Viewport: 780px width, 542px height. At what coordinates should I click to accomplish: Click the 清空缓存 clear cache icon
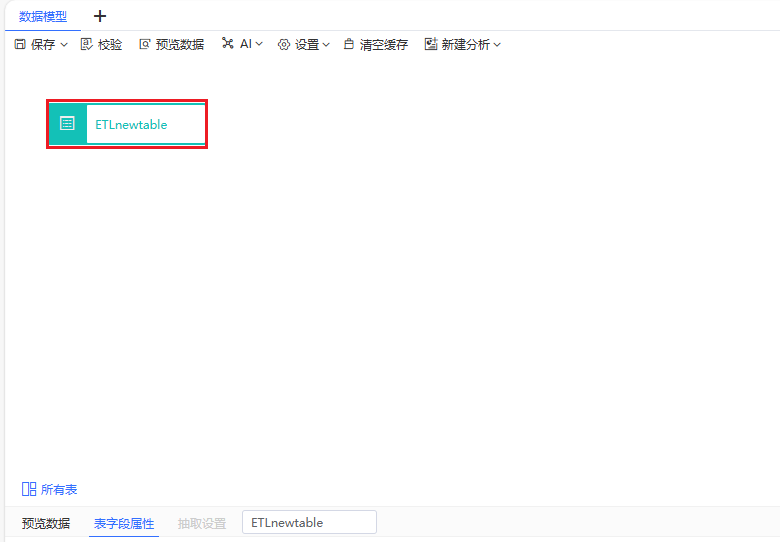[x=349, y=44]
